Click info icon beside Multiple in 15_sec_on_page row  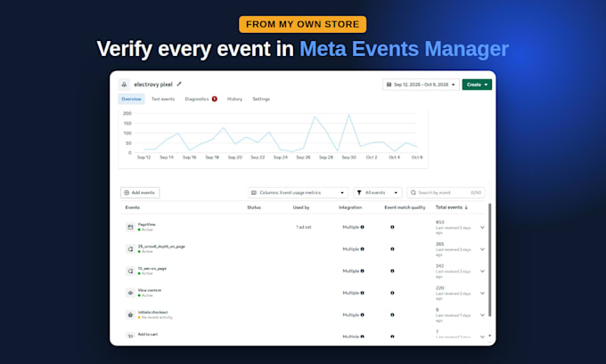(x=362, y=271)
